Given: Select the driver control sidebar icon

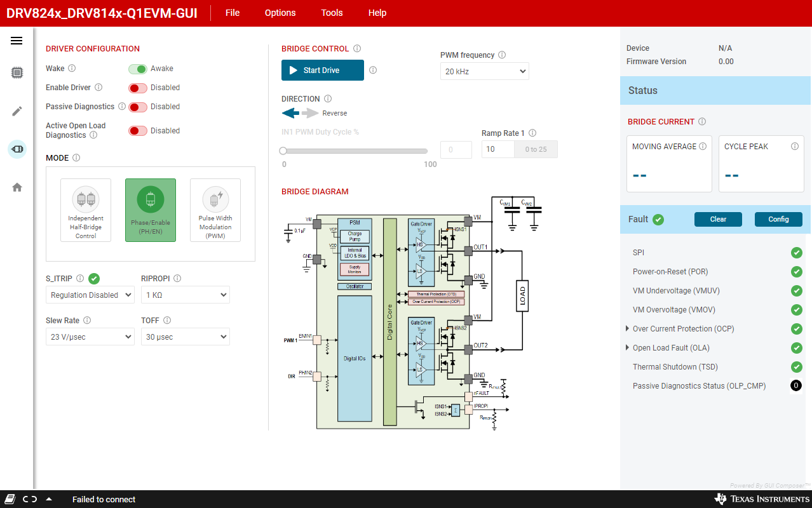Looking at the screenshot, I should [x=17, y=149].
